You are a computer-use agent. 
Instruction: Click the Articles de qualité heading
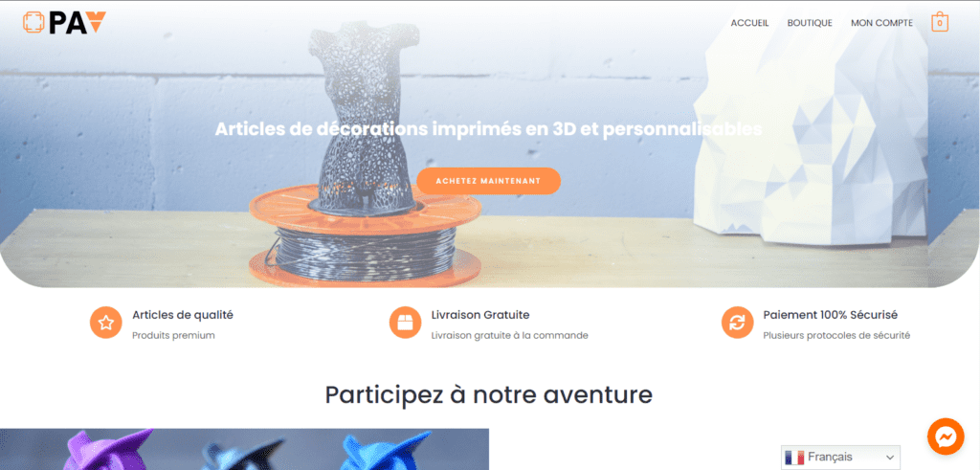[183, 315]
